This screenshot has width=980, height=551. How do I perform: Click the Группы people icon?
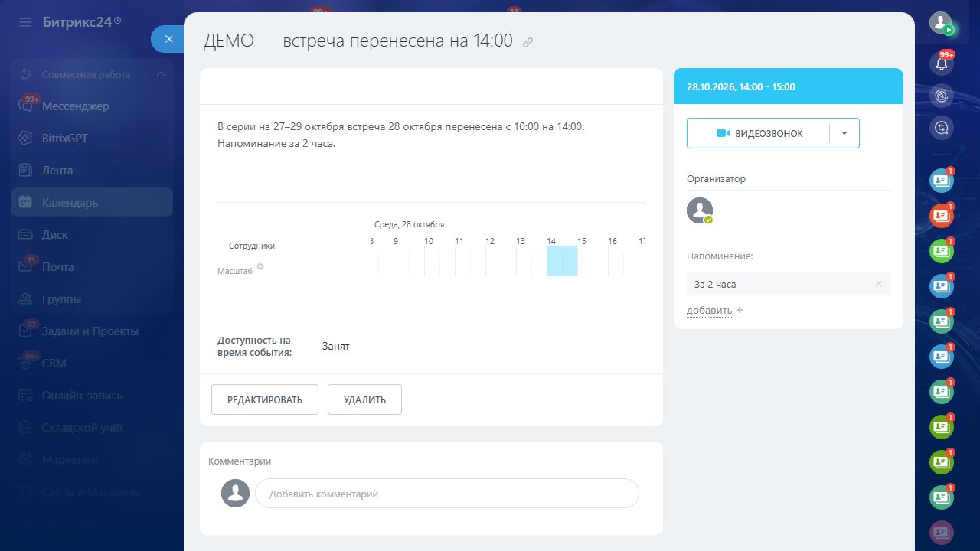click(25, 299)
